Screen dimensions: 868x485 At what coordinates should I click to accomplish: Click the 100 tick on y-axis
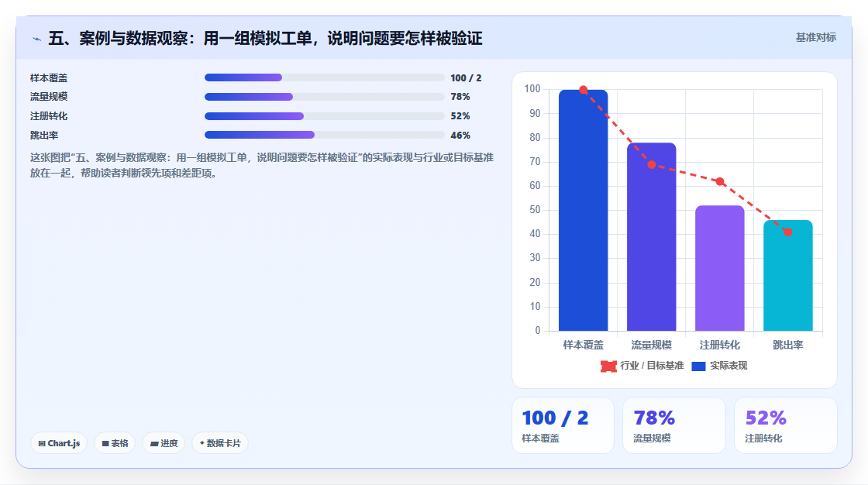(x=532, y=89)
